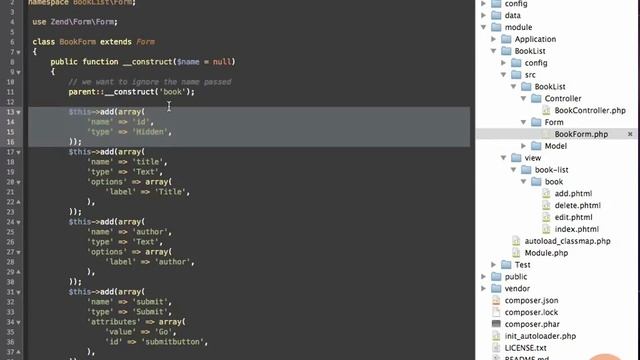Open autoload_classmap.php file

(x=567, y=241)
